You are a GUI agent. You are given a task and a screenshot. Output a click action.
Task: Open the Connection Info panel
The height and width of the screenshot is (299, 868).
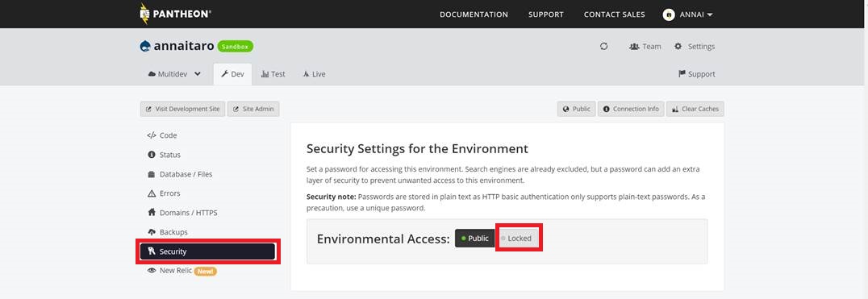coord(631,109)
